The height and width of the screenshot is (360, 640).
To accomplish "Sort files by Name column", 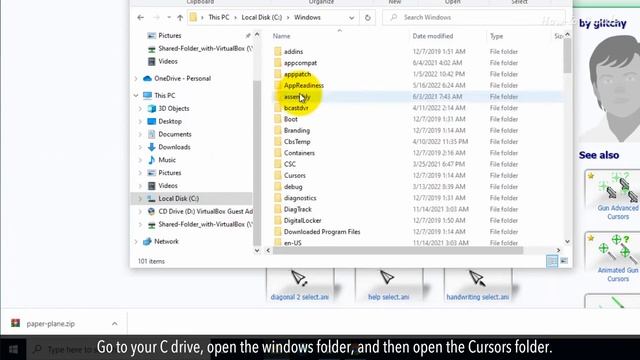I will 281,36.
